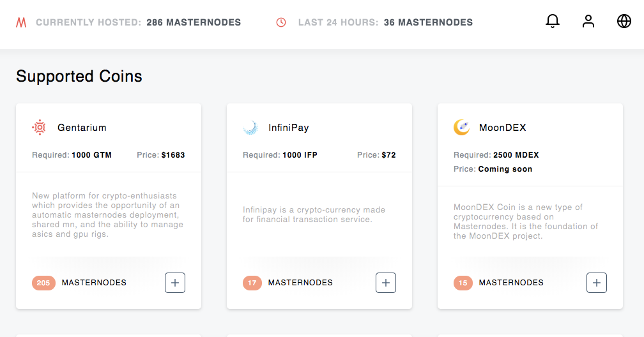Click the MoonDEX plus button
Image resolution: width=644 pixels, height=337 pixels.
tap(597, 283)
